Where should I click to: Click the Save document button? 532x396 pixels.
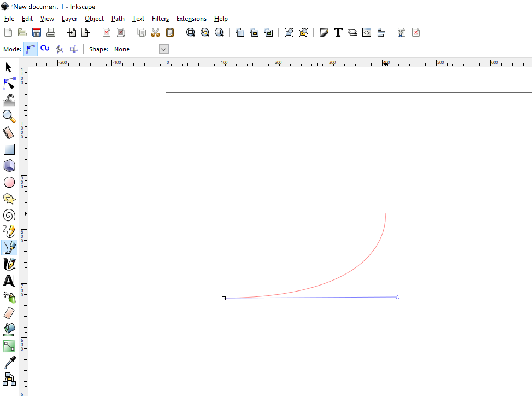coord(36,32)
